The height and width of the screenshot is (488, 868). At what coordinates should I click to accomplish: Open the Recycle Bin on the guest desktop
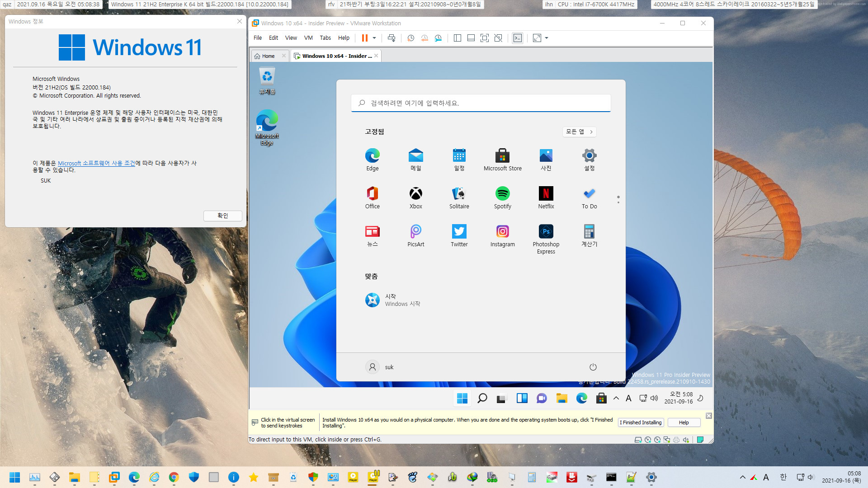click(267, 81)
